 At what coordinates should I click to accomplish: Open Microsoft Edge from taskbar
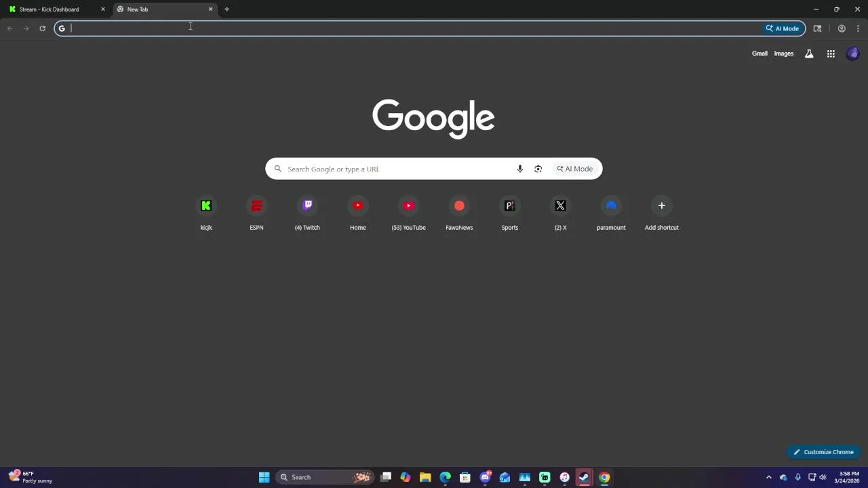[445, 477]
